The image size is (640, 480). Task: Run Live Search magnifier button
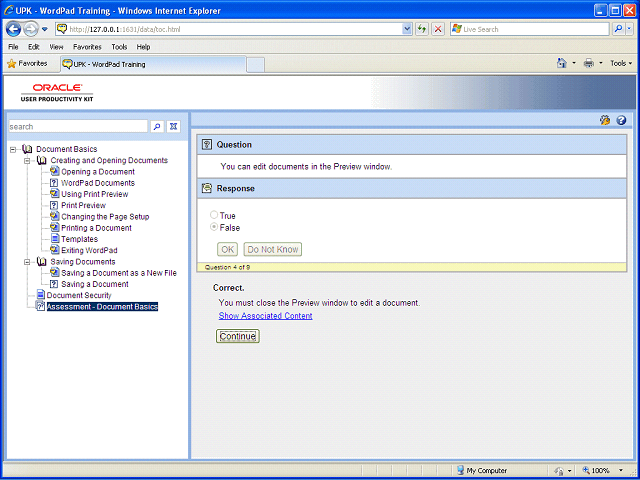tap(619, 29)
